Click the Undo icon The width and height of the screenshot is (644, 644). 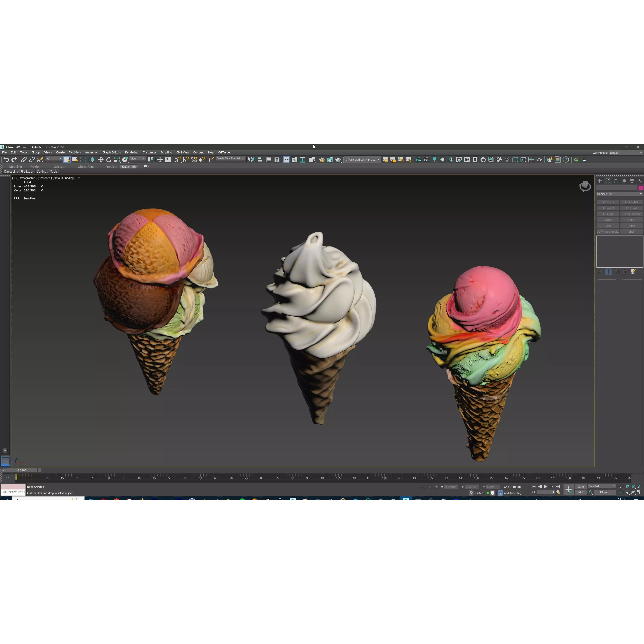[x=6, y=160]
